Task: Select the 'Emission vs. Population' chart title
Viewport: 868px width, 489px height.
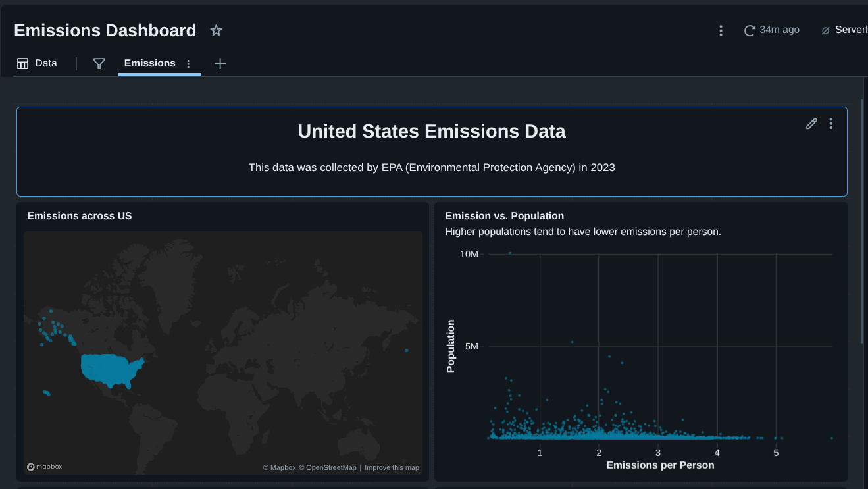Action: tap(504, 216)
